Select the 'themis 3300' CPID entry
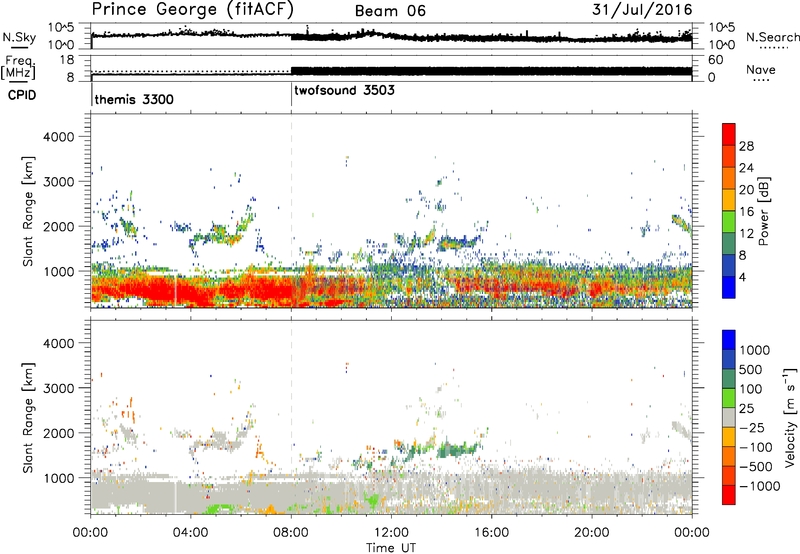The height and width of the screenshot is (554, 800). coord(134,99)
